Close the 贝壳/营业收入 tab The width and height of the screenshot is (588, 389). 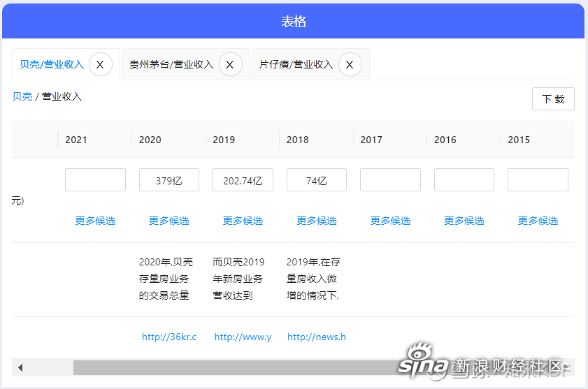[101, 64]
